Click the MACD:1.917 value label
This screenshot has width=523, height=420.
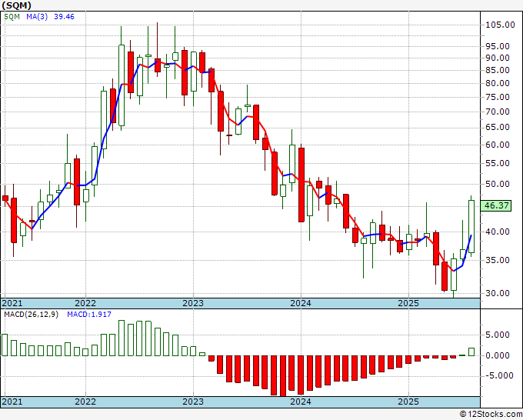(x=89, y=315)
